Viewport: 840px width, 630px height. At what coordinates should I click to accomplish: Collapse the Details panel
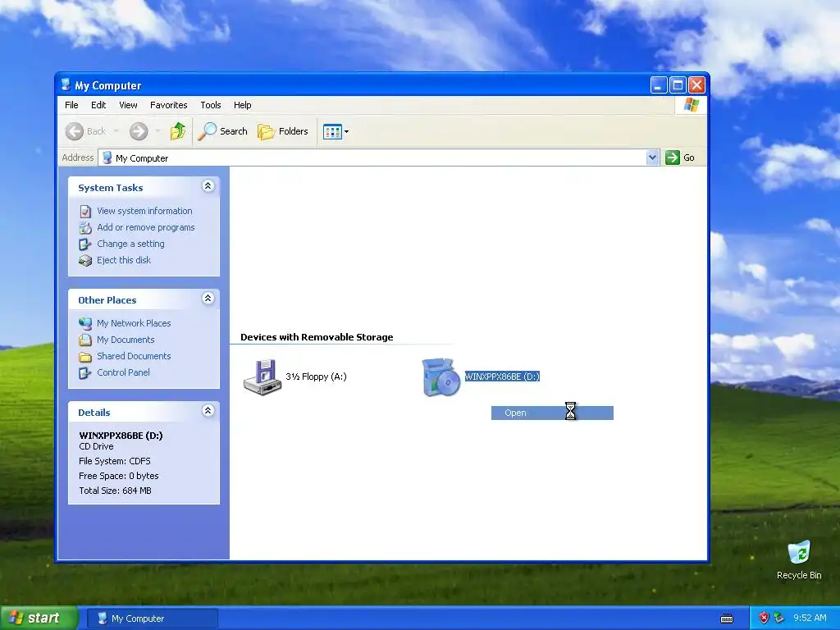click(x=208, y=411)
